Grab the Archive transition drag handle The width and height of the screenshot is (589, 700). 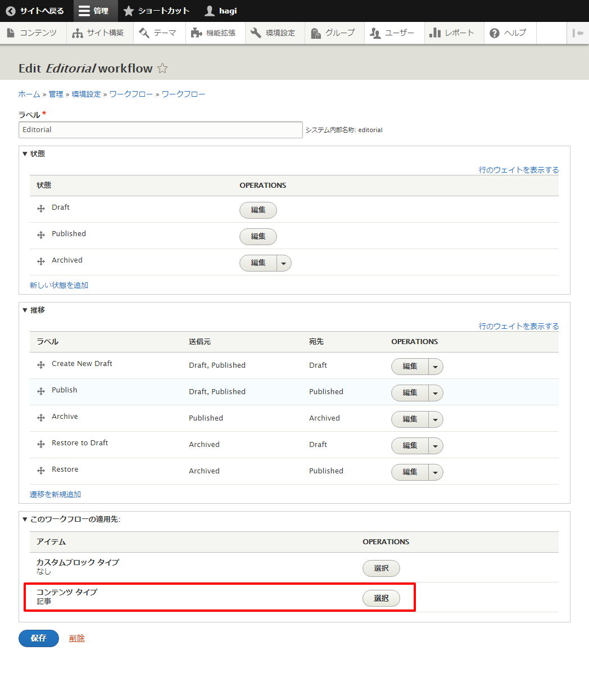pos(41,418)
